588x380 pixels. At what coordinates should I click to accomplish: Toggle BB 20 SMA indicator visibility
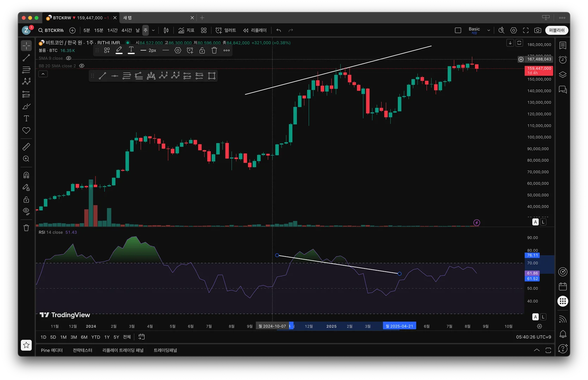coord(82,66)
